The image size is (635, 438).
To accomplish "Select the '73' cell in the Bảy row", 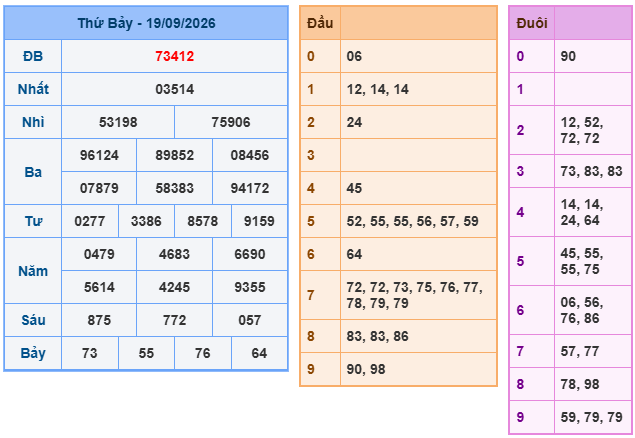I will pos(90,353).
